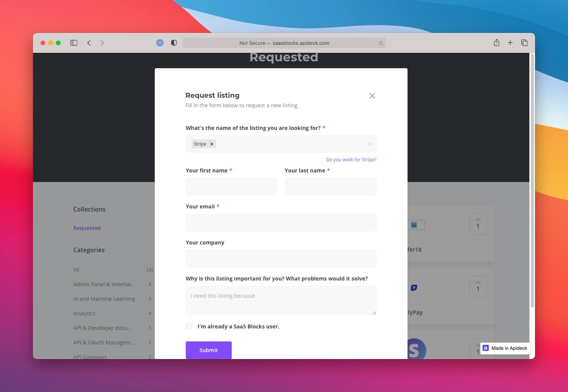Remove the Stripe tag
Screen dimensions: 568x392
[211, 144]
